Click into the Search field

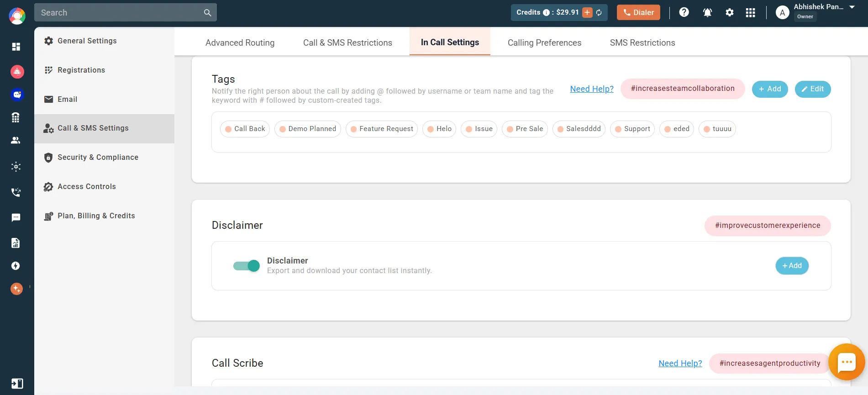[x=119, y=13]
